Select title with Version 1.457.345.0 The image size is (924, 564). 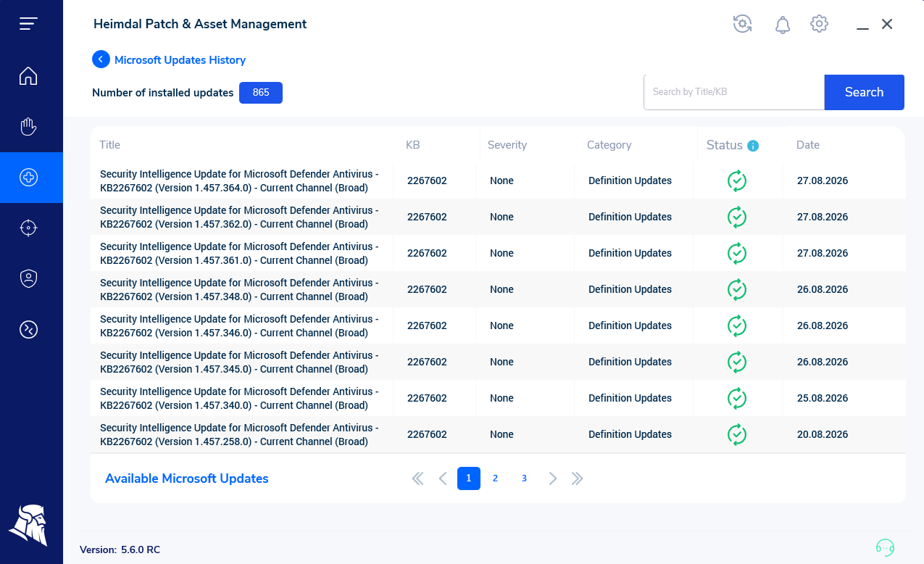239,362
